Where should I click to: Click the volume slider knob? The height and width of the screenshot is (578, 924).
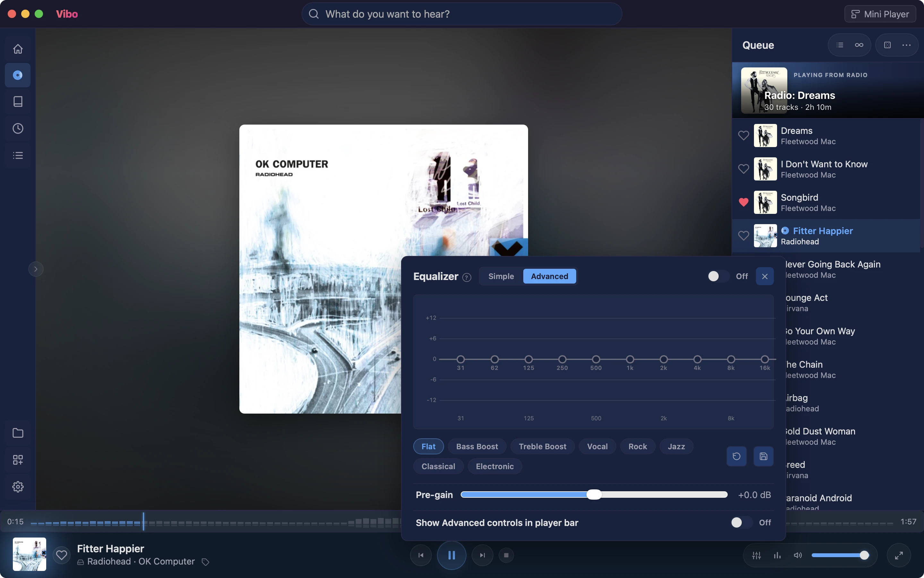coord(864,556)
